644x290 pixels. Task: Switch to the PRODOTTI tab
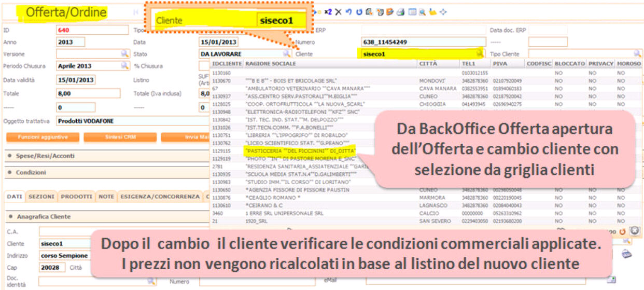pos(77,197)
